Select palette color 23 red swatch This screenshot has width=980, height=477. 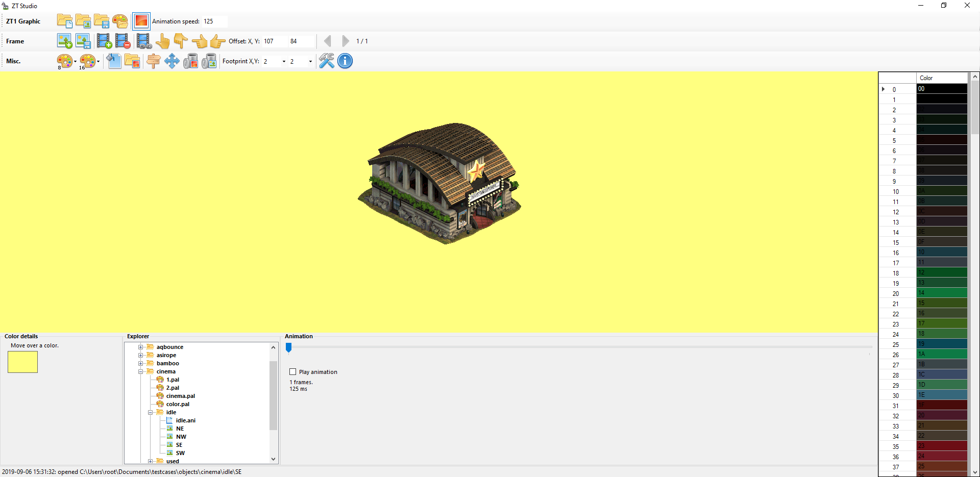pyautogui.click(x=942, y=446)
